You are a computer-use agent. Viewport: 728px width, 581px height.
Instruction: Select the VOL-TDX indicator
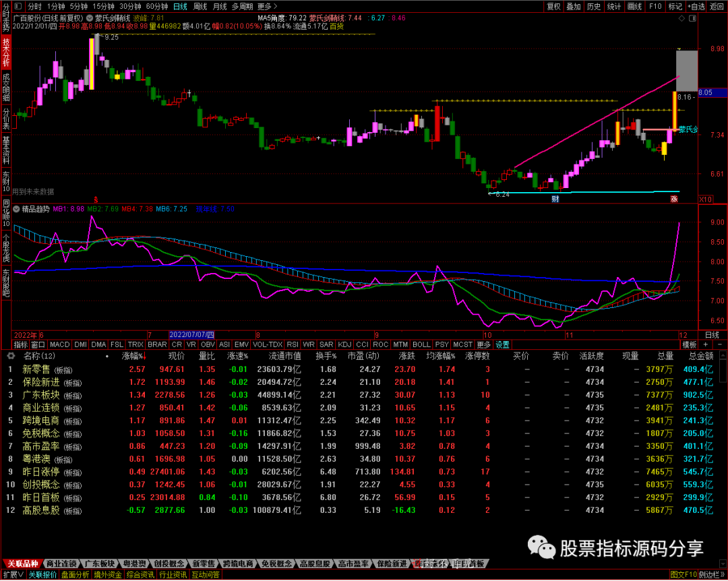pyautogui.click(x=268, y=344)
